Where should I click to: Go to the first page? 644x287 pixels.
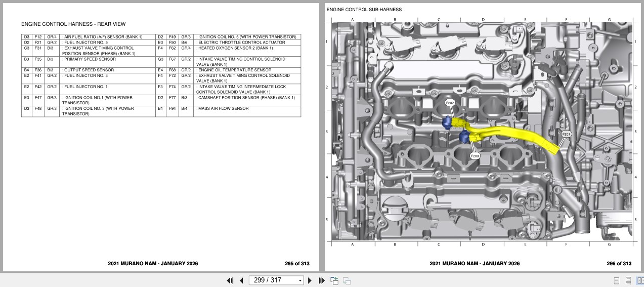tap(230, 280)
